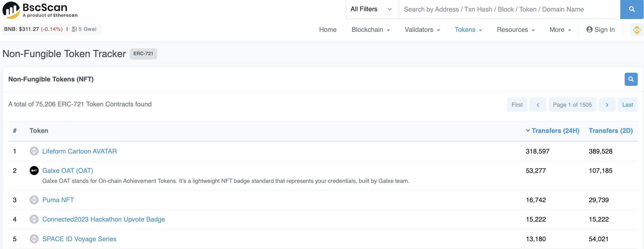
Task: Expand the Validators menu
Action: (x=422, y=30)
